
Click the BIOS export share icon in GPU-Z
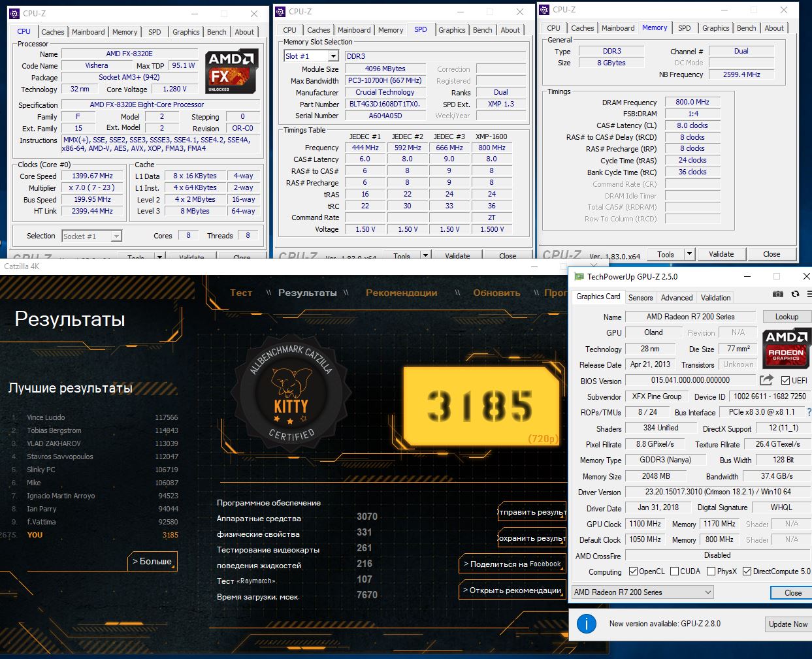pos(766,380)
